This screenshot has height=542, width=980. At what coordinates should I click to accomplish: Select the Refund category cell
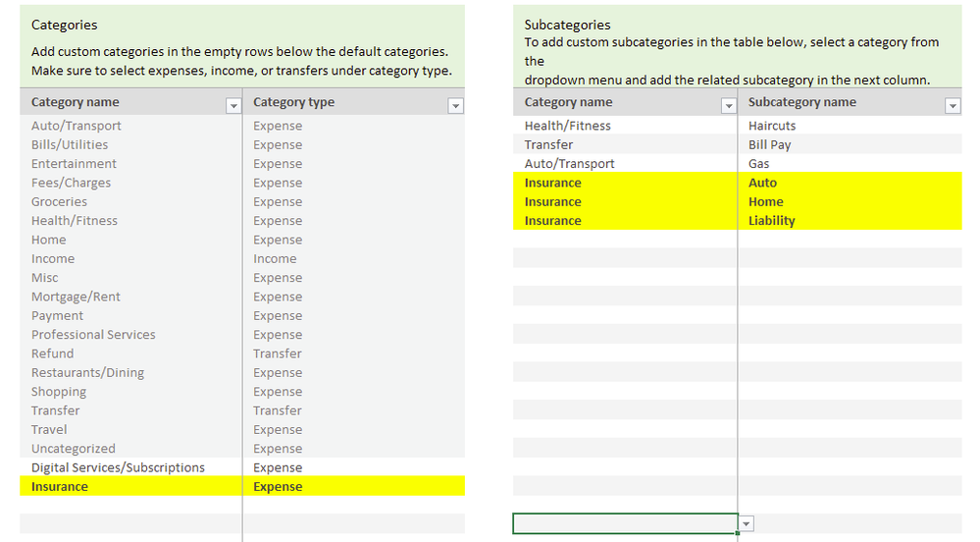click(x=130, y=353)
